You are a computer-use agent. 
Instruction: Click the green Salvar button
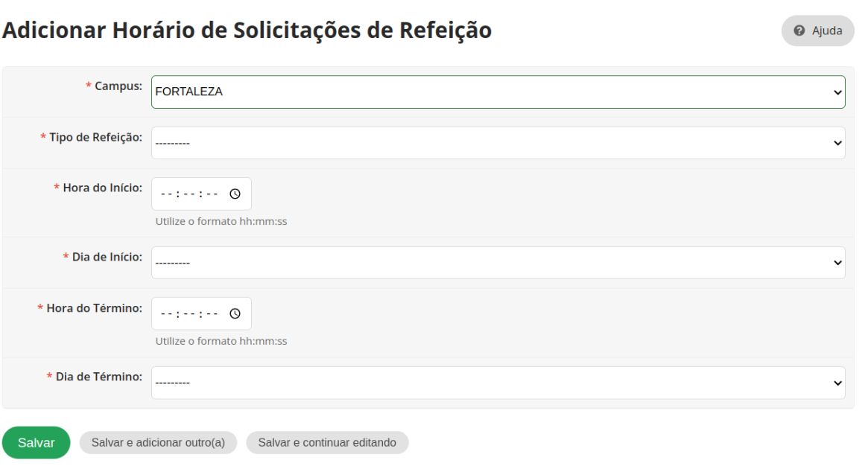pyautogui.click(x=36, y=443)
